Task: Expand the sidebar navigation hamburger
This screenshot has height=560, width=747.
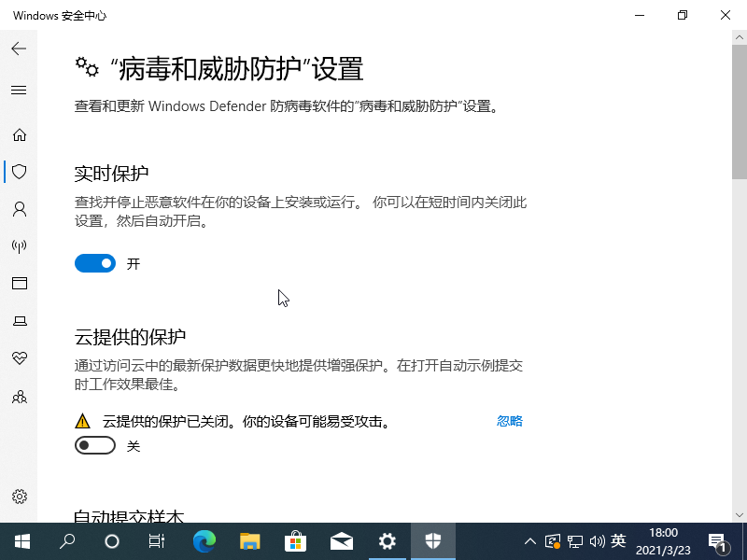Action: tap(19, 90)
